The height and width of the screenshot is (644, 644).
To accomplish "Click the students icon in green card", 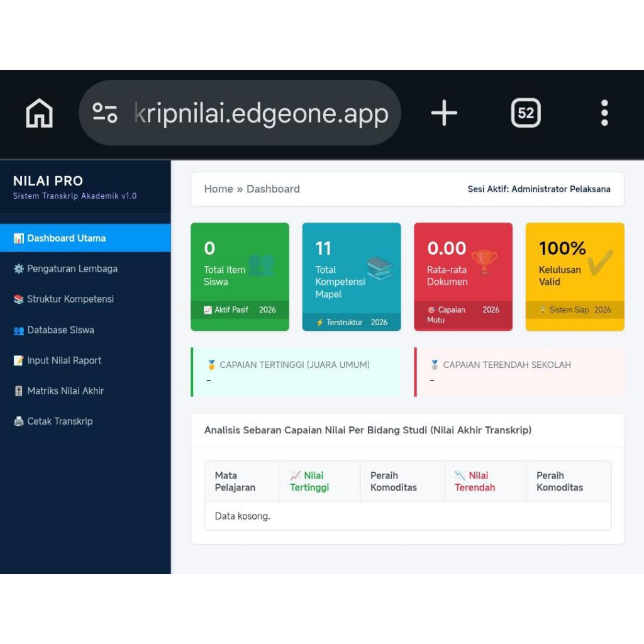I will tap(261, 265).
